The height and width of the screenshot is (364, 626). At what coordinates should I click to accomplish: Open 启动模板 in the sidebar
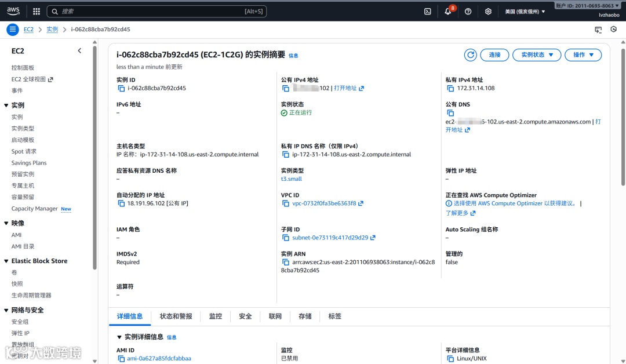pos(23,140)
